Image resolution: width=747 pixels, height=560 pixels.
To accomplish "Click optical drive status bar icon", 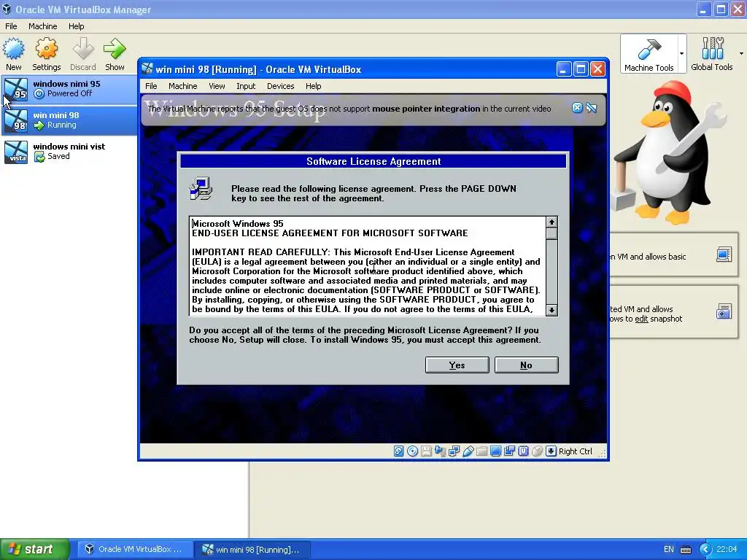I will click(x=413, y=451).
